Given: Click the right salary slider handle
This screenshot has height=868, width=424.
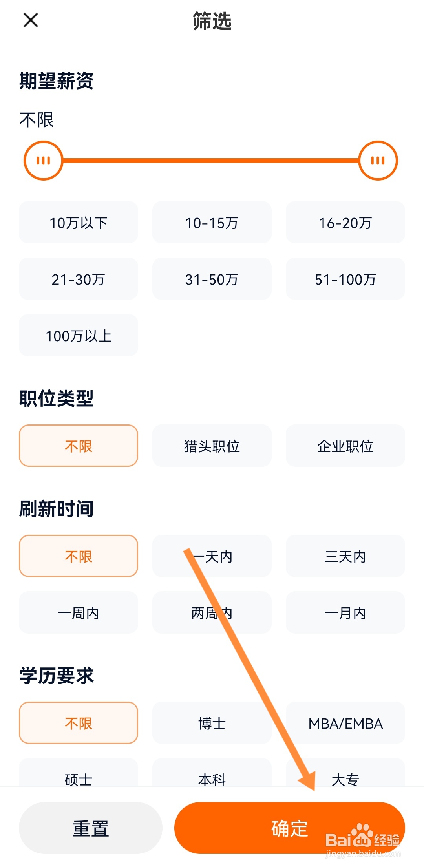Looking at the screenshot, I should (378, 161).
